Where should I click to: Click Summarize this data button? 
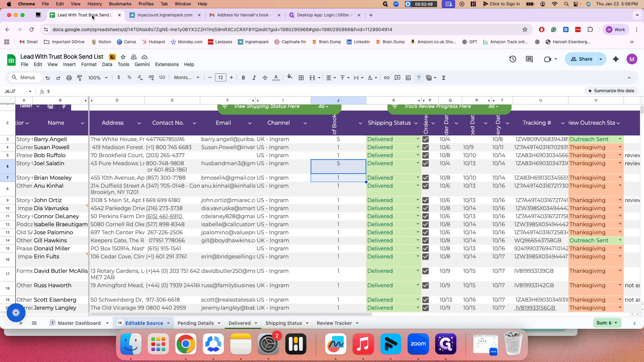pyautogui.click(x=611, y=91)
